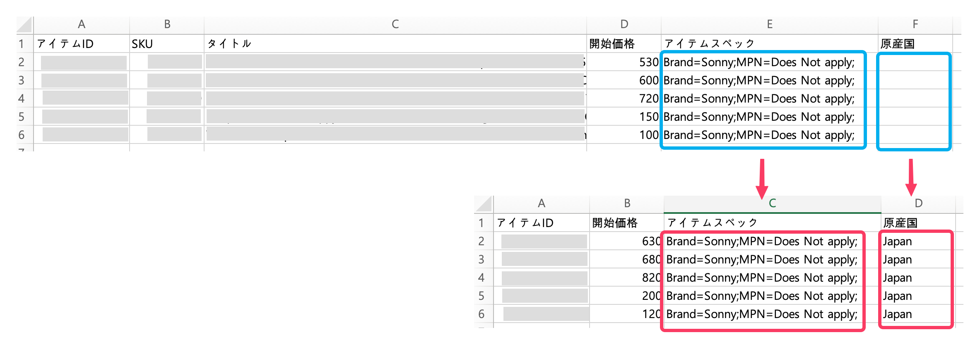Select row 3 header in the upper sheet

pos(22,81)
